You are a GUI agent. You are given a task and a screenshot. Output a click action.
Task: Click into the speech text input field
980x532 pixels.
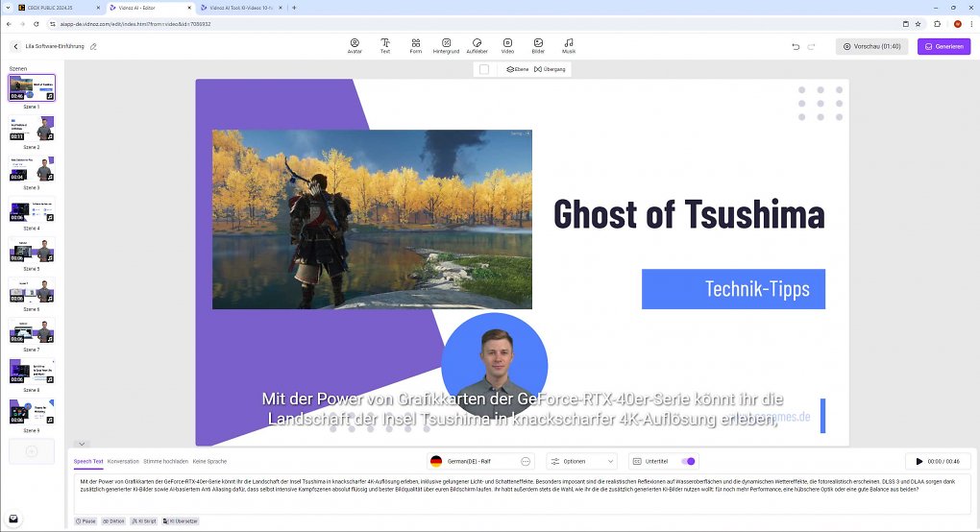coord(522,494)
